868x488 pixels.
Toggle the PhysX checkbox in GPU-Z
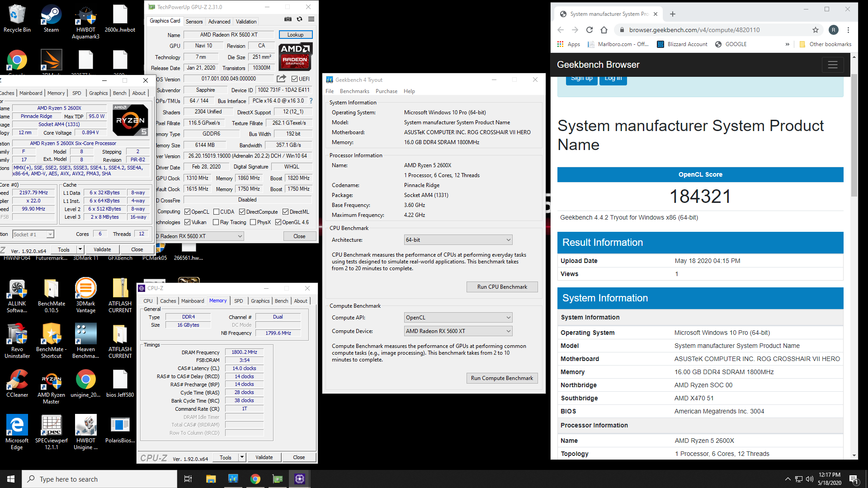253,222
